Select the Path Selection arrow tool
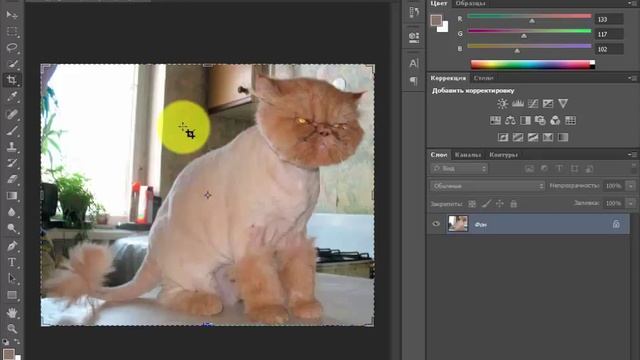640x360 pixels. pos(12,278)
